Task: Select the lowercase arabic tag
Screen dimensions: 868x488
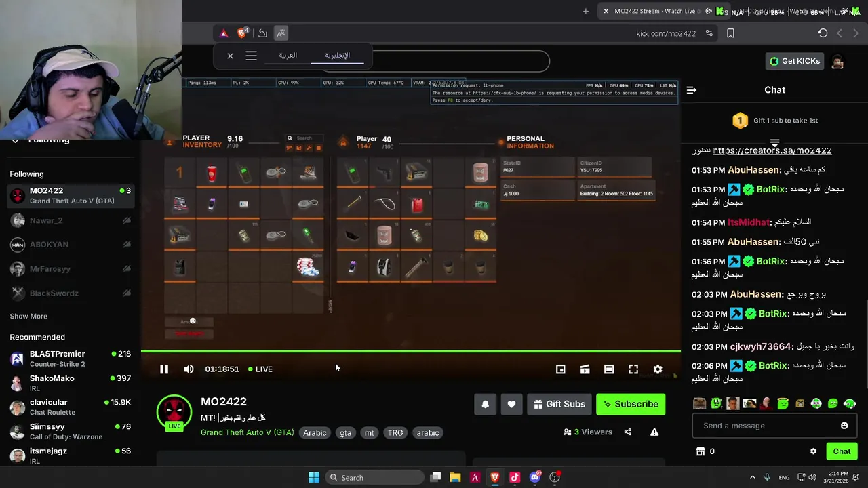Action: (428, 432)
